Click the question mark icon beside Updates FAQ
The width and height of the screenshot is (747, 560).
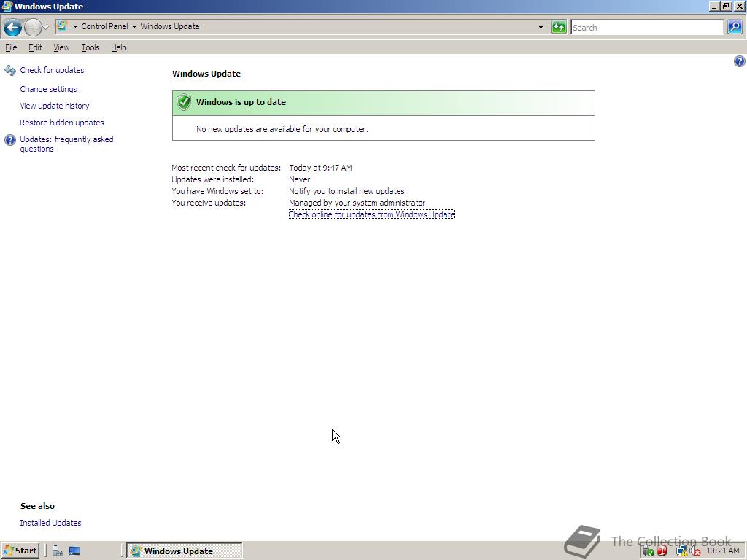coord(10,140)
